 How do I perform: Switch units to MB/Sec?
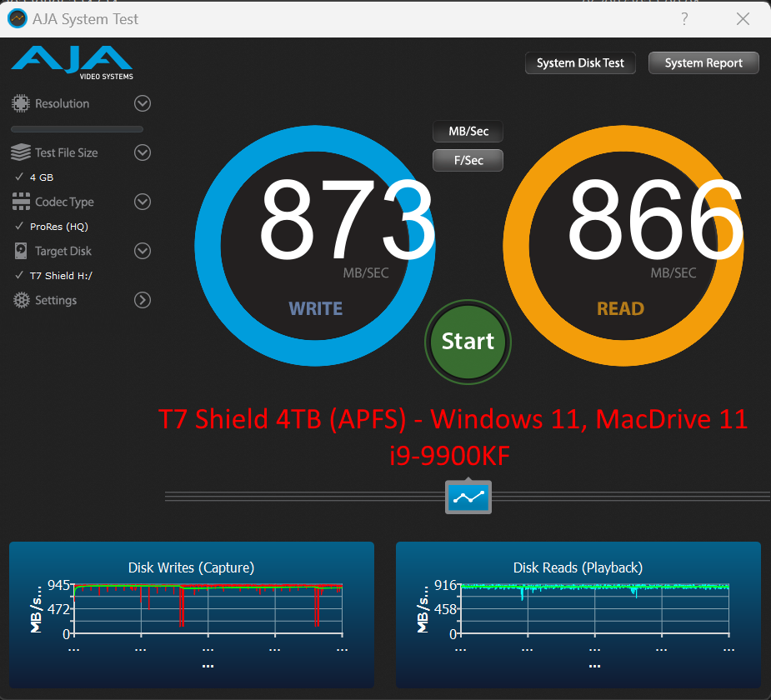pos(468,132)
